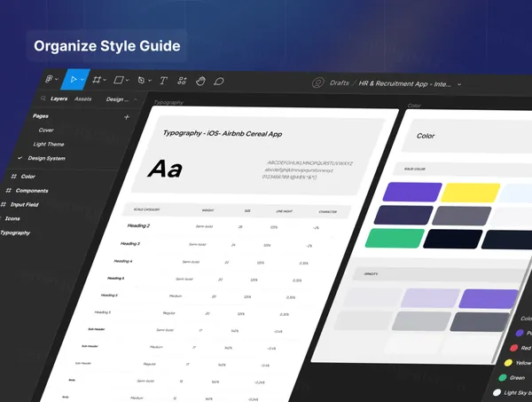Select the Text tool

[x=164, y=81]
